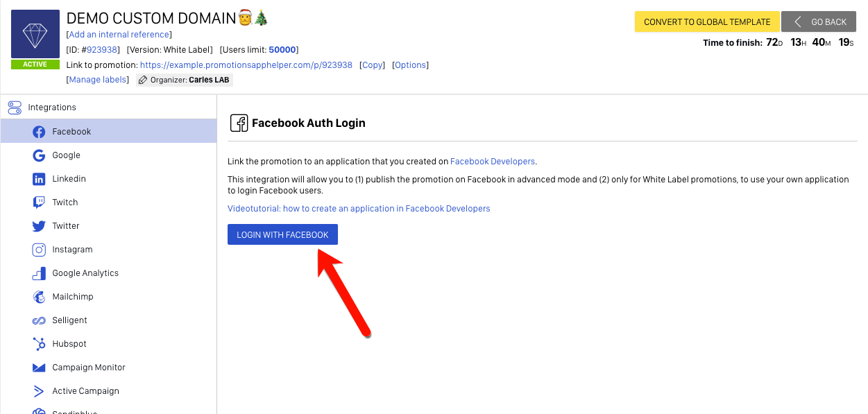The height and width of the screenshot is (414, 868).
Task: Click the Facebook icon in sidebar
Action: pos(39,132)
